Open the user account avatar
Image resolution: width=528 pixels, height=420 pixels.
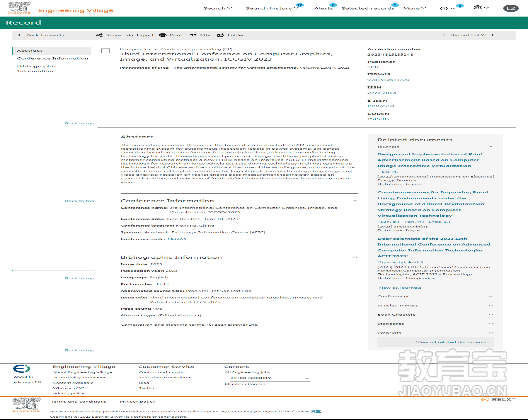pyautogui.click(x=510, y=8)
